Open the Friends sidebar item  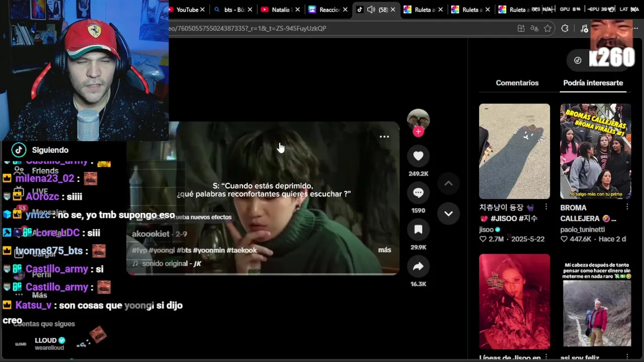point(45,171)
